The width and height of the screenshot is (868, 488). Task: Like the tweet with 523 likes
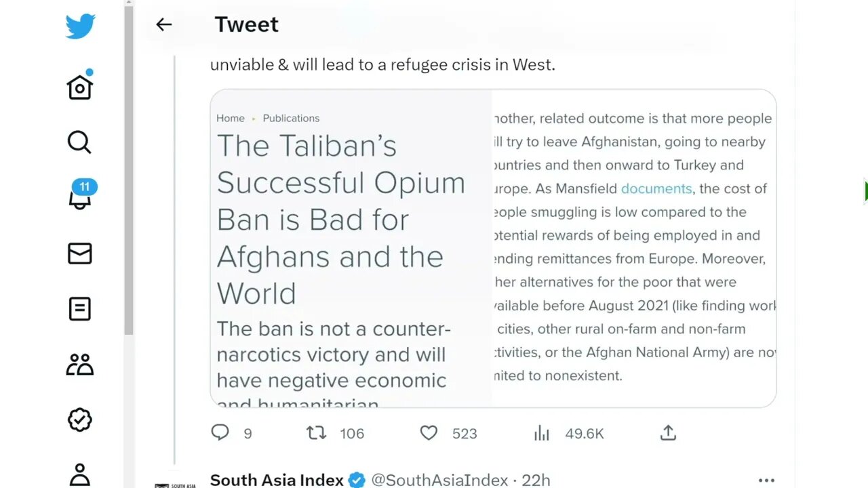[x=429, y=432]
